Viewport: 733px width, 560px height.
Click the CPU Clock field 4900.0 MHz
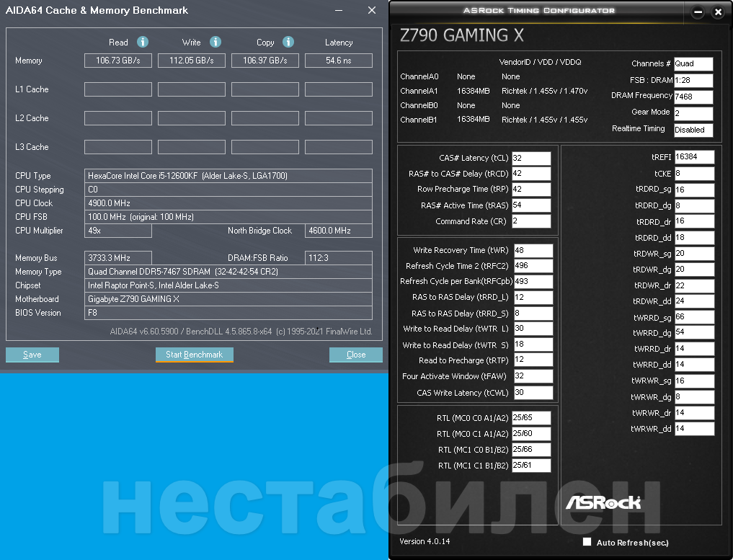[228, 203]
